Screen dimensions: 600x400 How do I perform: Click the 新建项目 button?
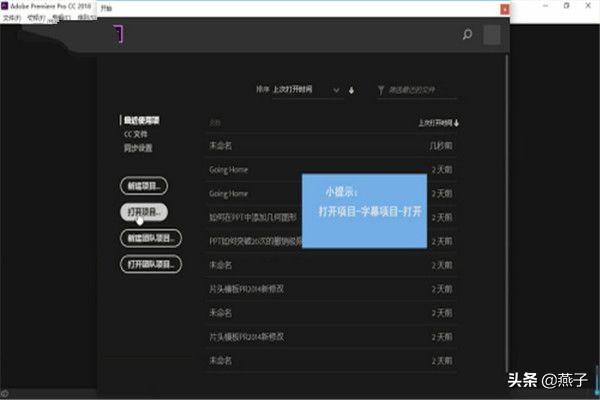(x=144, y=186)
